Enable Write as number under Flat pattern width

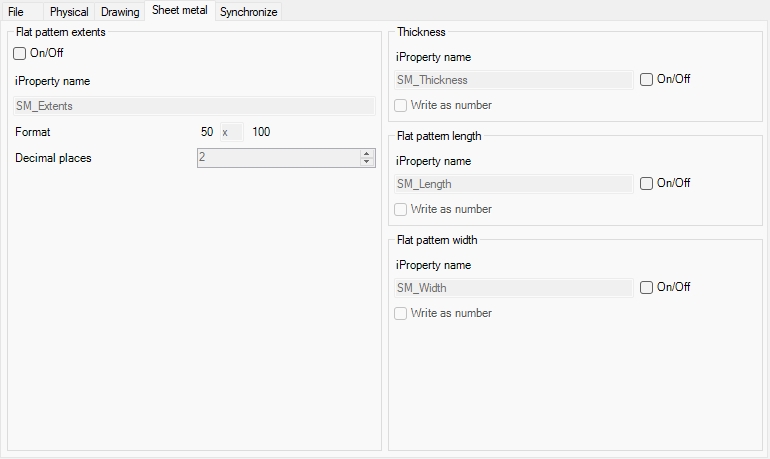401,314
